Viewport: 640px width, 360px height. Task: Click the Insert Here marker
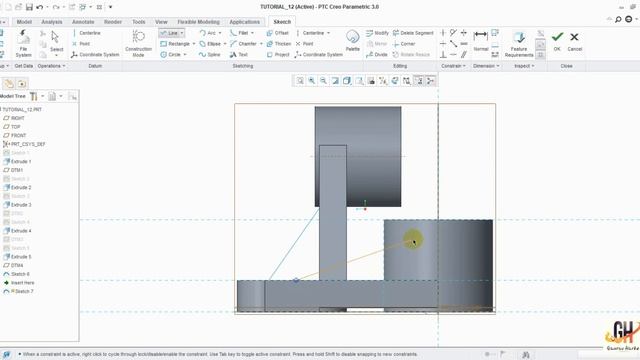click(x=19, y=283)
